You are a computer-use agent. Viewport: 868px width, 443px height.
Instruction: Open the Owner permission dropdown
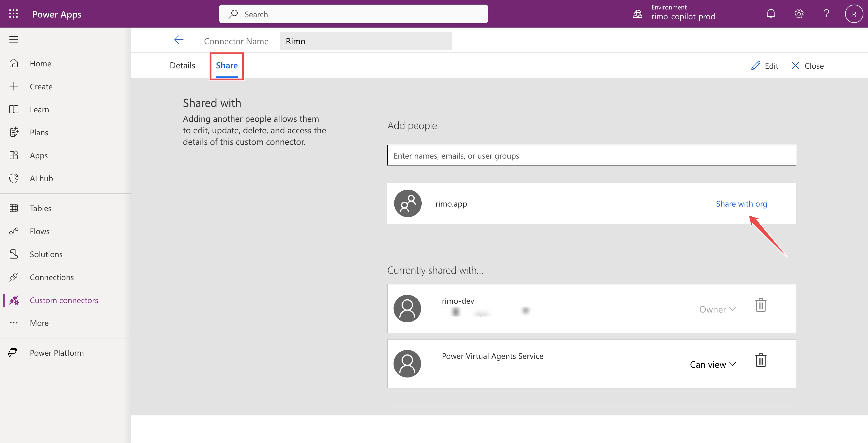[717, 309]
